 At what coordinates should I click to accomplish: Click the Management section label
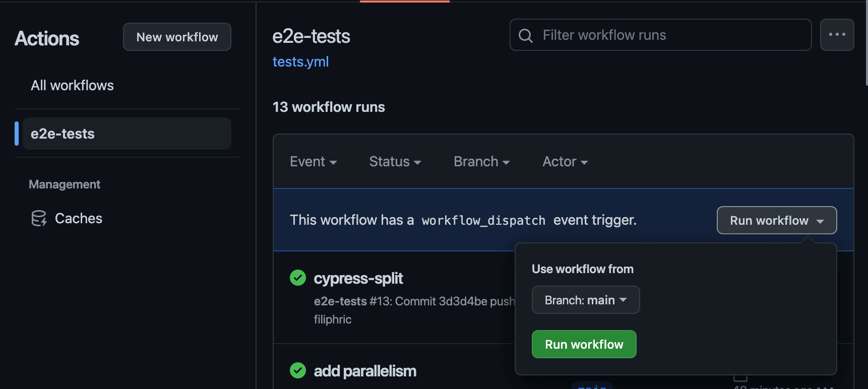coord(65,184)
